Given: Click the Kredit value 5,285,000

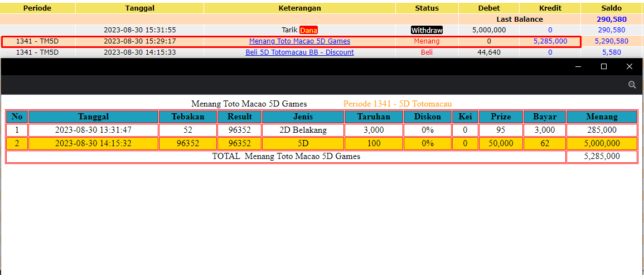Looking at the screenshot, I should [x=550, y=41].
